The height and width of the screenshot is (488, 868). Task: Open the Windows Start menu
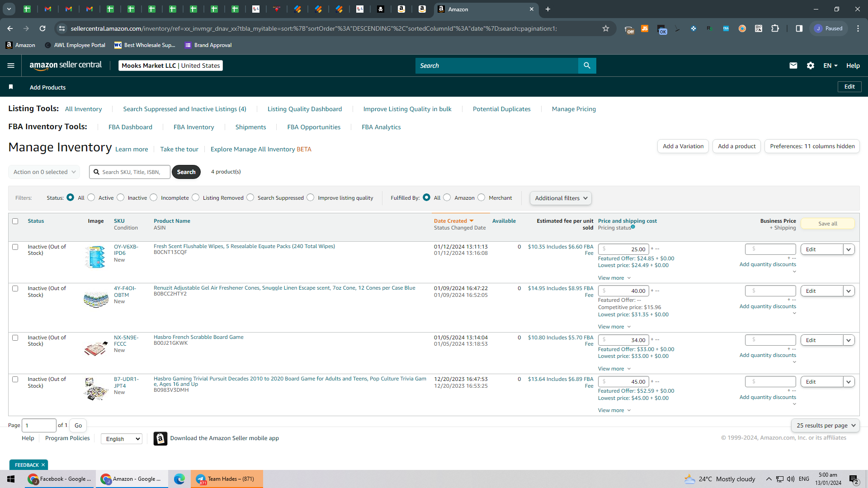[11, 479]
